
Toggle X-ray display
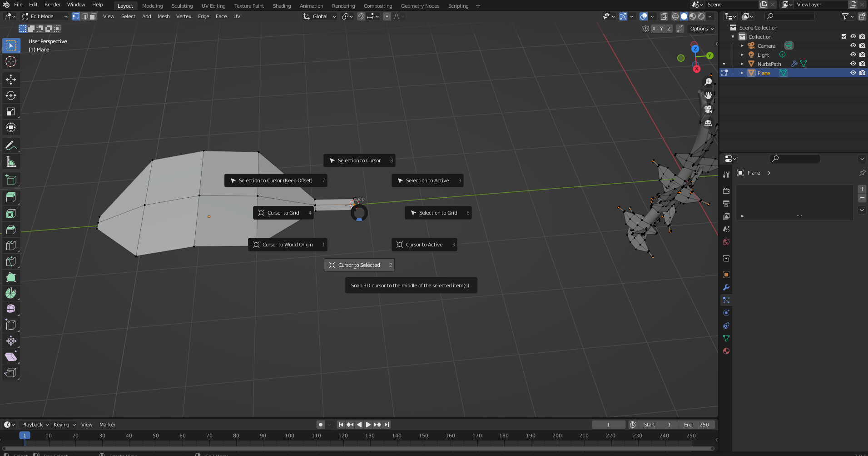coord(664,16)
